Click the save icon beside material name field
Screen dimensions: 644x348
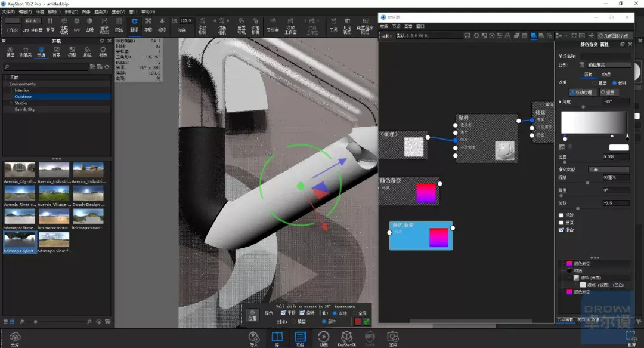(467, 36)
